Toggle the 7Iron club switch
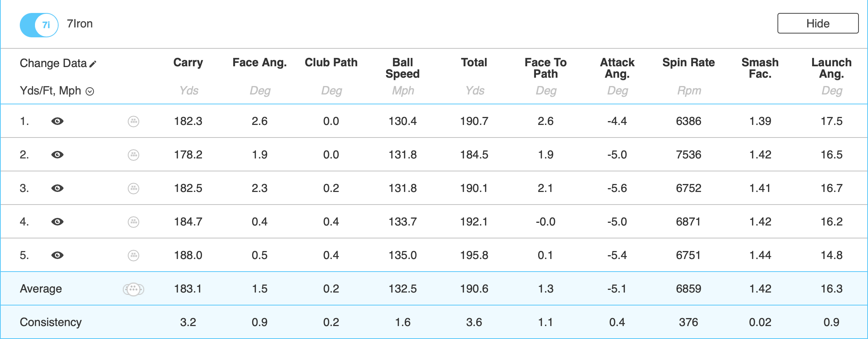868x339 pixels. pos(39,25)
